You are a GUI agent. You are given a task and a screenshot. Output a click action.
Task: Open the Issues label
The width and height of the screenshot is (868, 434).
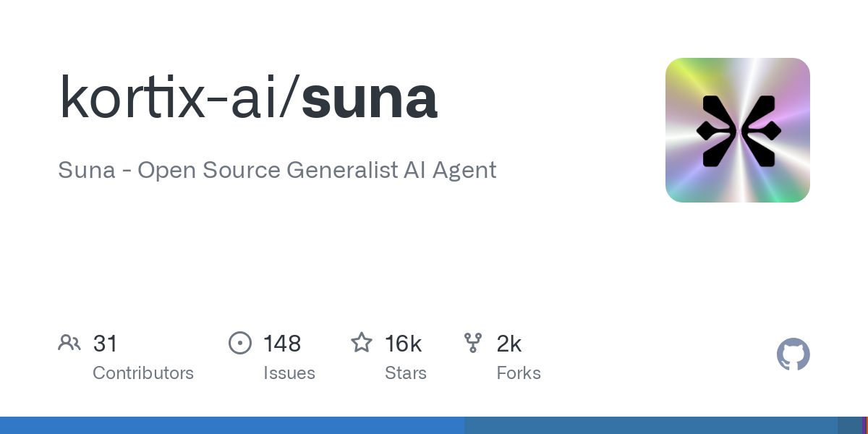coord(289,373)
